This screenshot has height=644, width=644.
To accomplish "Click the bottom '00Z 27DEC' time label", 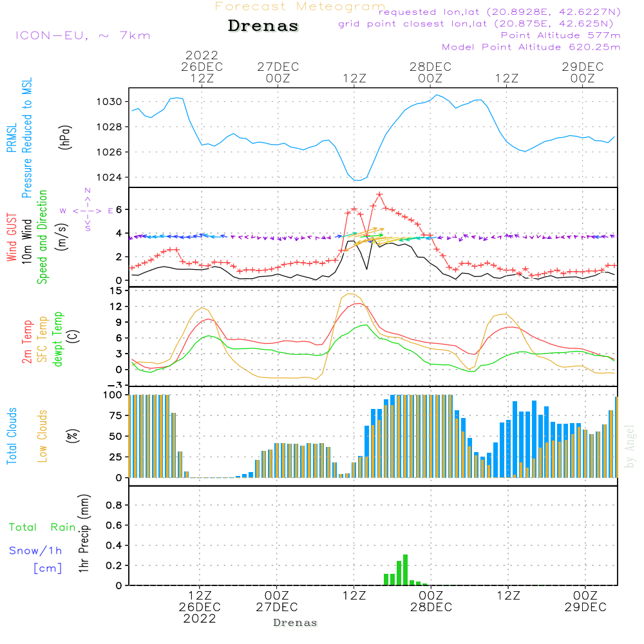I will [x=277, y=601].
